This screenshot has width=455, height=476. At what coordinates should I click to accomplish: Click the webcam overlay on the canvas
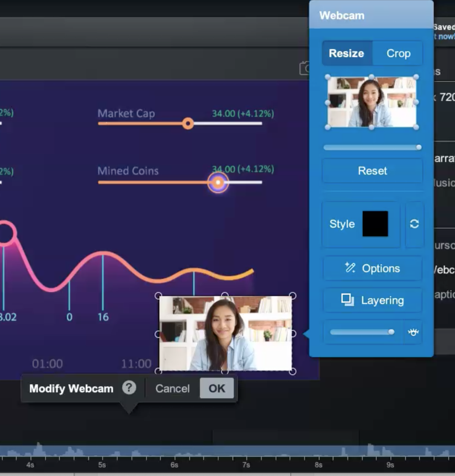tap(226, 334)
